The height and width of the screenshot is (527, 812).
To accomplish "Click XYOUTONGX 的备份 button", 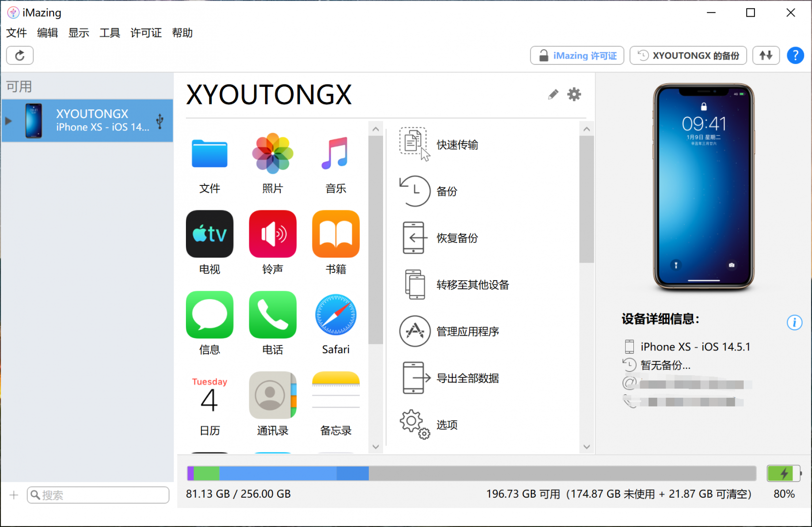I will (689, 56).
